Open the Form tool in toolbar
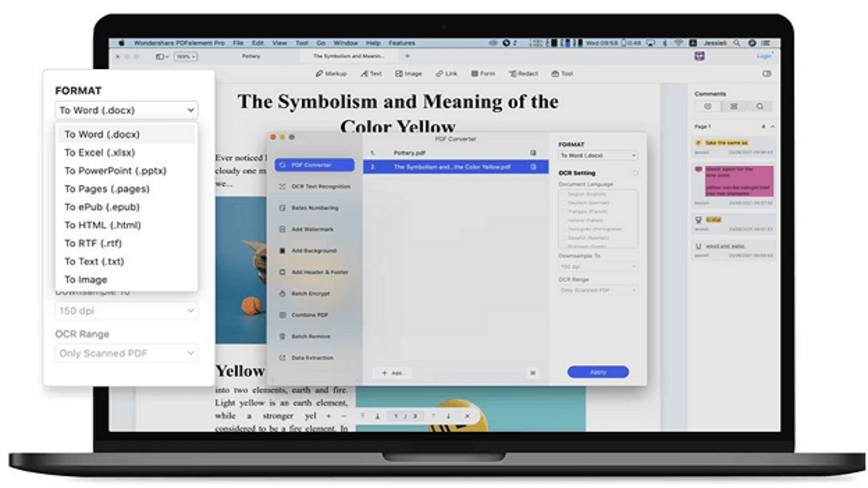The image size is (868, 488). coord(483,74)
